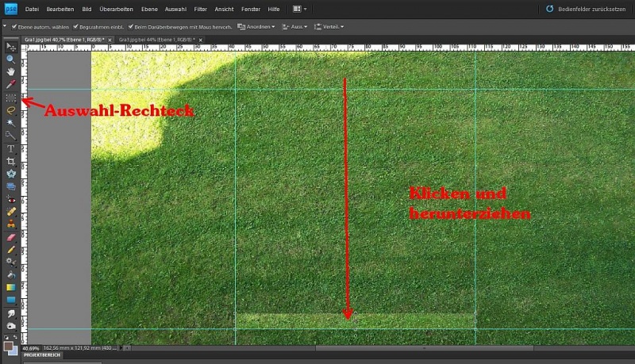
Task: Open the Auswahl menu
Action: [x=175, y=9]
